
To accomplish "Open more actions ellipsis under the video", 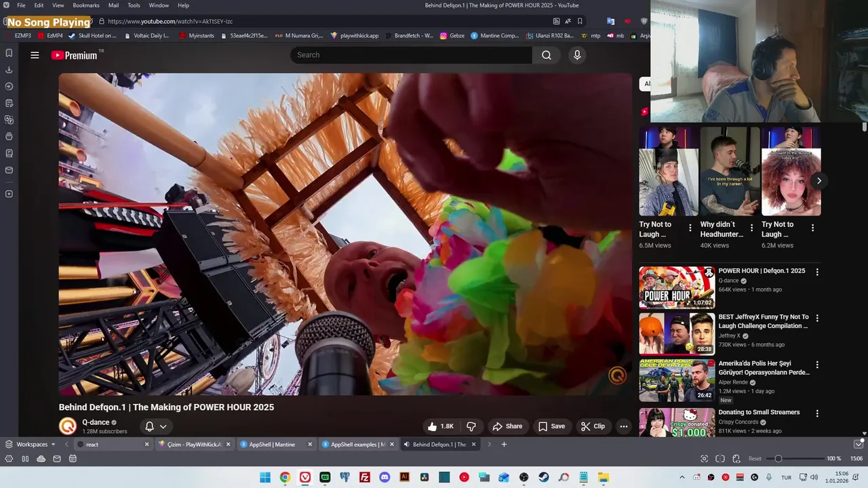I will click(x=623, y=426).
